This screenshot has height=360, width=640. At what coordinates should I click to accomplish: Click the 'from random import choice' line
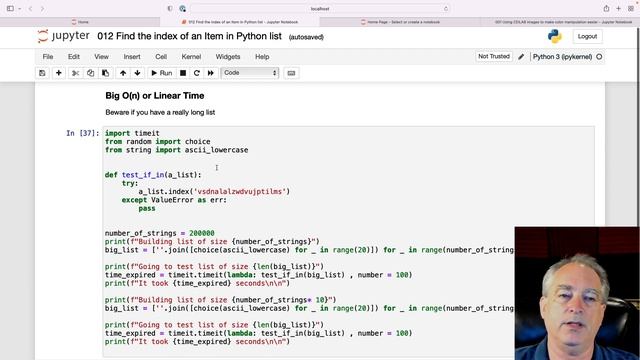tap(158, 142)
